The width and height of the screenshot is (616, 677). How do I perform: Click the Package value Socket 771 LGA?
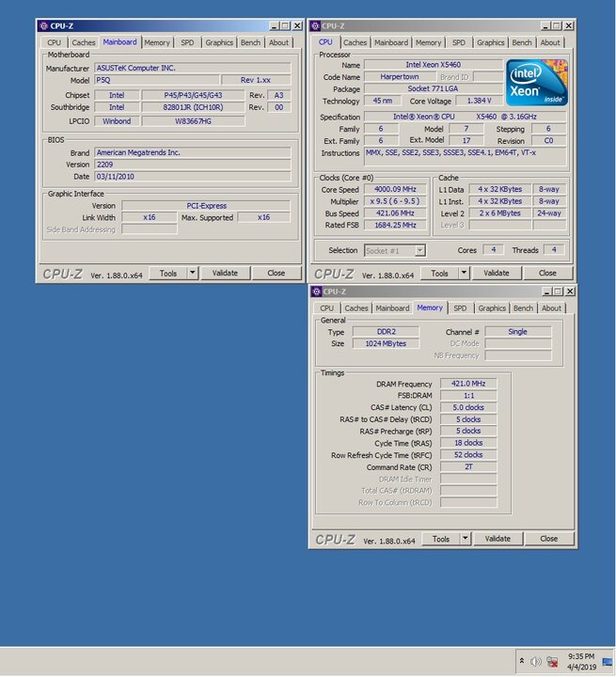click(434, 88)
